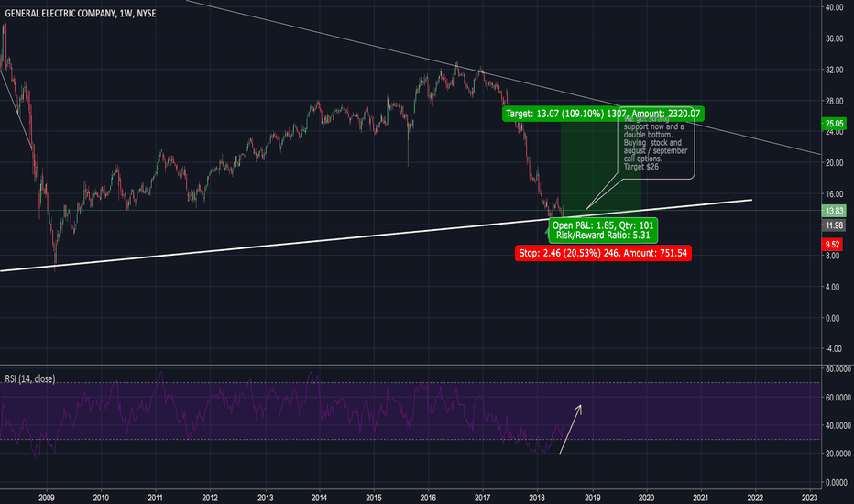Viewport: 854px width, 504px height.
Task: Click the 4.00 price scale label
Action: 832,287
